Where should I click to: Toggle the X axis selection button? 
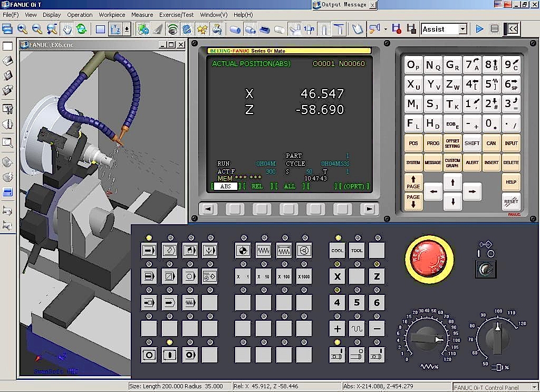point(337,276)
